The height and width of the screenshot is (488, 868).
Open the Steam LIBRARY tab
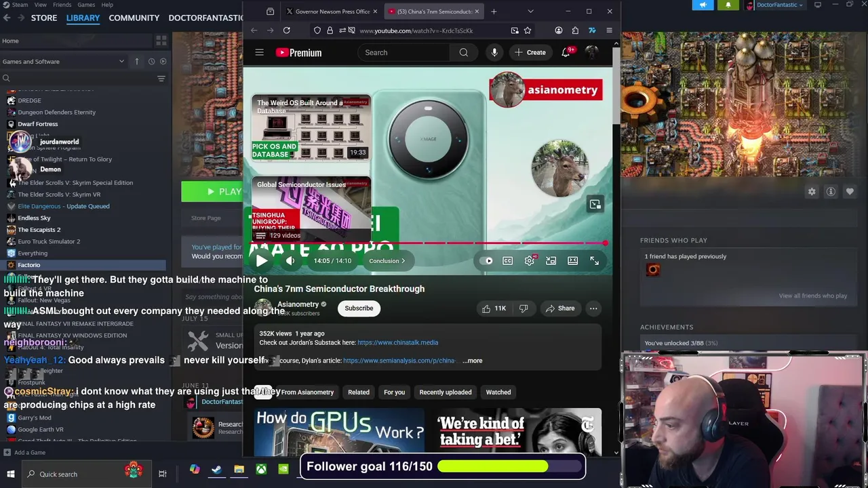coord(83,18)
